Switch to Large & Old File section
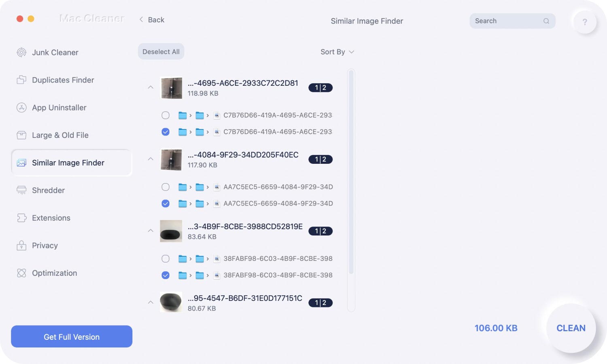The width and height of the screenshot is (607, 364). coord(60,135)
